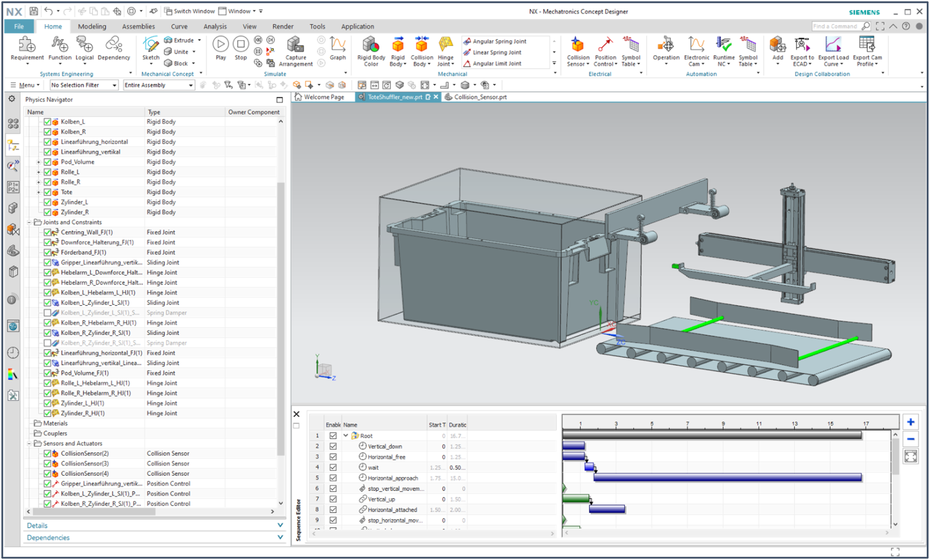Switch to the Assemblies ribbon tab
This screenshot has width=930, height=560.
tap(138, 26)
